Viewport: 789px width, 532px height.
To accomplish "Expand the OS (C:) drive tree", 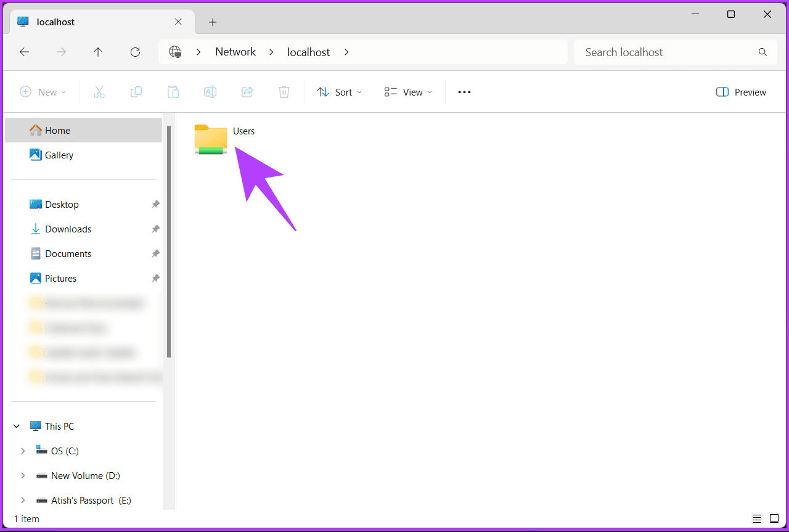I will [x=23, y=451].
